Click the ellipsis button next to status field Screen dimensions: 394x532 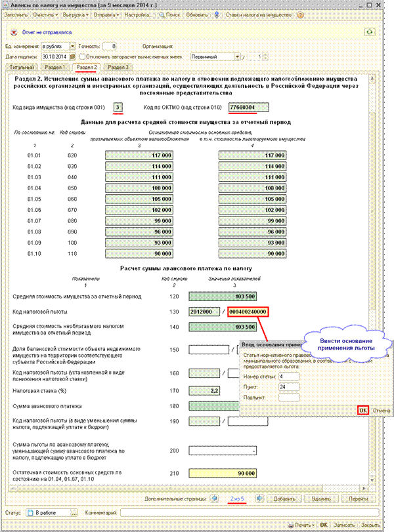tap(74, 513)
